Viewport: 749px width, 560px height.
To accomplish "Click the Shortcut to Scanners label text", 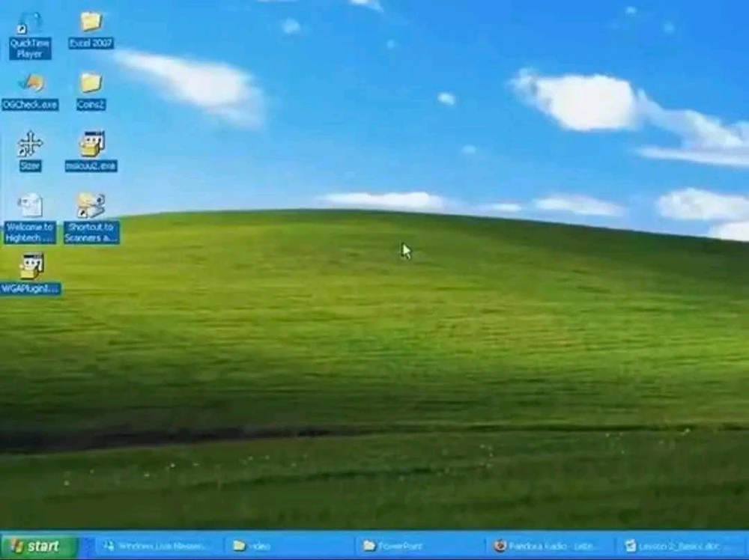I will 91,232.
